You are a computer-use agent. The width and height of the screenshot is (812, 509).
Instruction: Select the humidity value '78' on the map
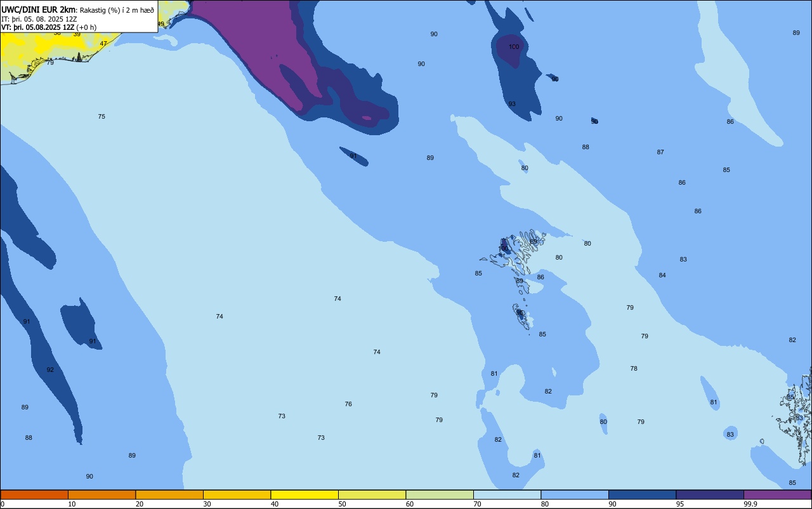[x=634, y=369]
